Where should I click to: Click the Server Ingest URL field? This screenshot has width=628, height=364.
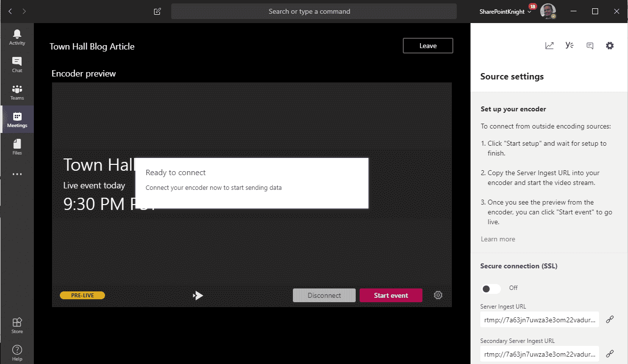[x=540, y=319]
